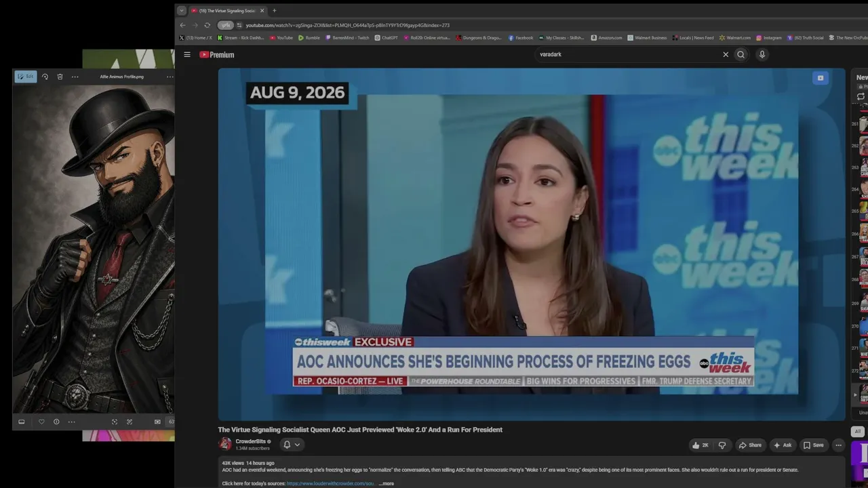Screen dimensions: 868x488
Task: Open the Walmart.com bookmark
Action: coord(734,38)
